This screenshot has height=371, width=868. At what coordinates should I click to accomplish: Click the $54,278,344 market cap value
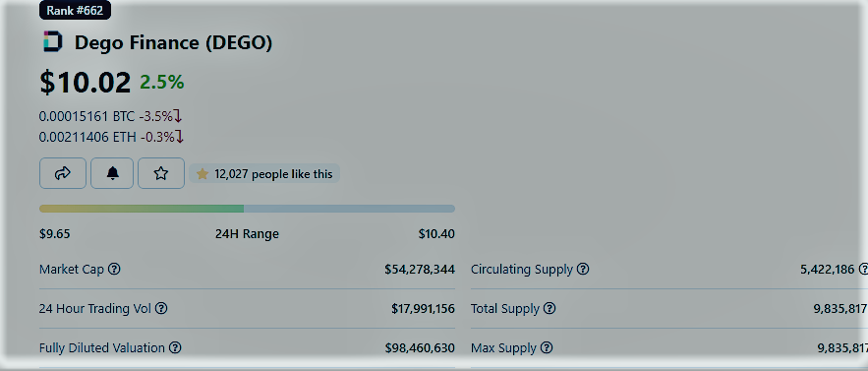pos(420,270)
